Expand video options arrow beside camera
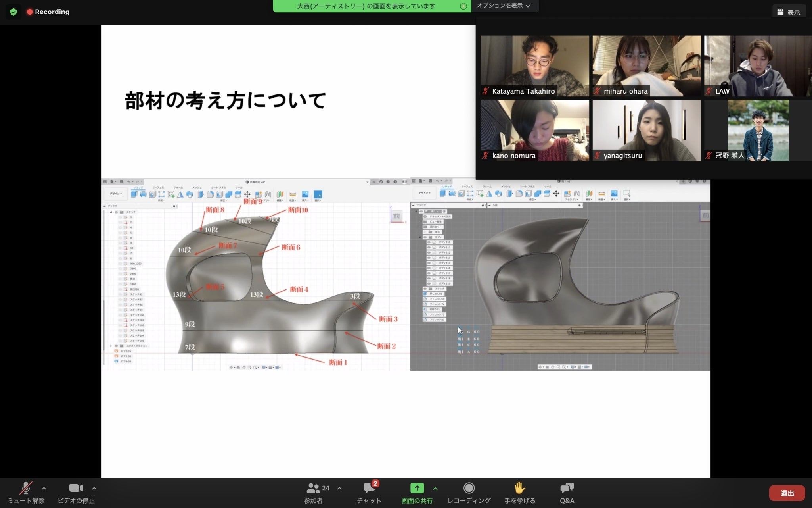This screenshot has width=812, height=508. pyautogui.click(x=94, y=488)
